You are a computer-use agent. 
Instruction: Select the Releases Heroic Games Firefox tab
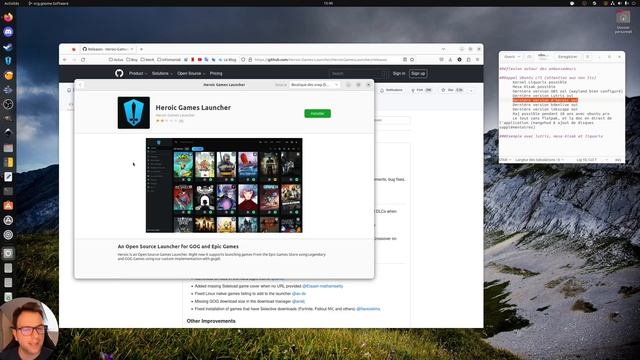107,49
